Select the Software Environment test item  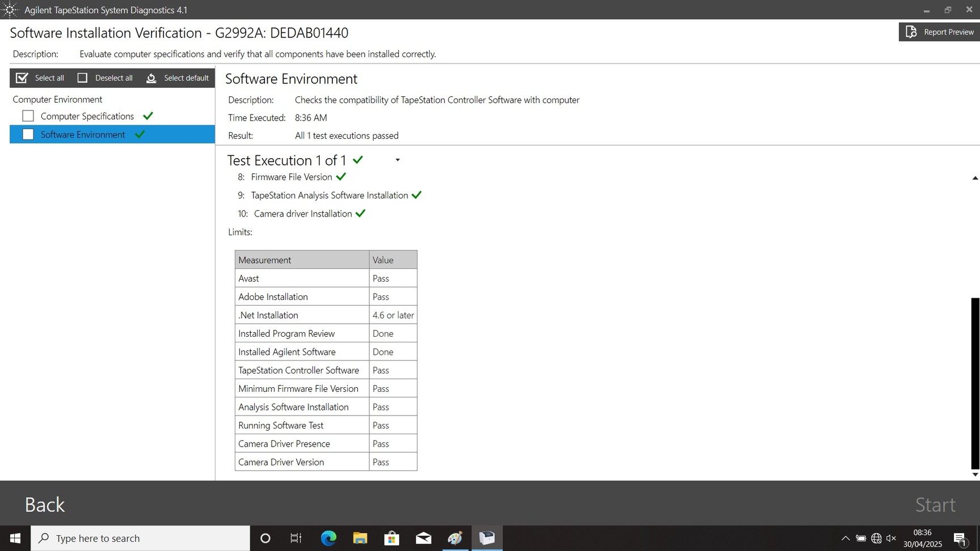(83, 134)
